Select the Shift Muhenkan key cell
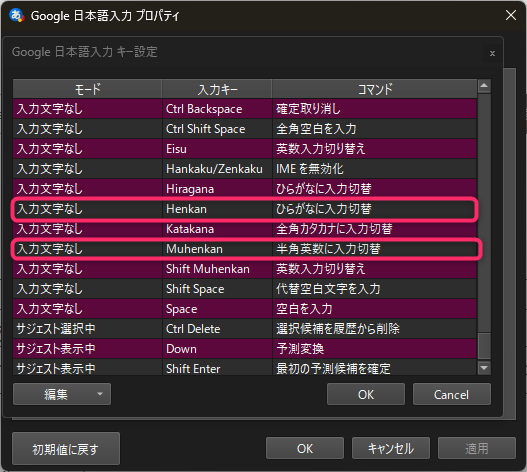 [x=217, y=269]
